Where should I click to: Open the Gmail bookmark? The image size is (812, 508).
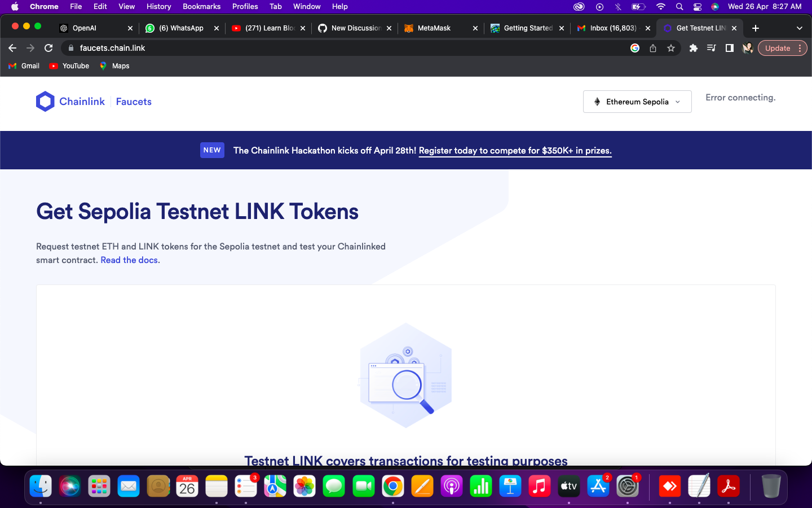[x=24, y=66]
